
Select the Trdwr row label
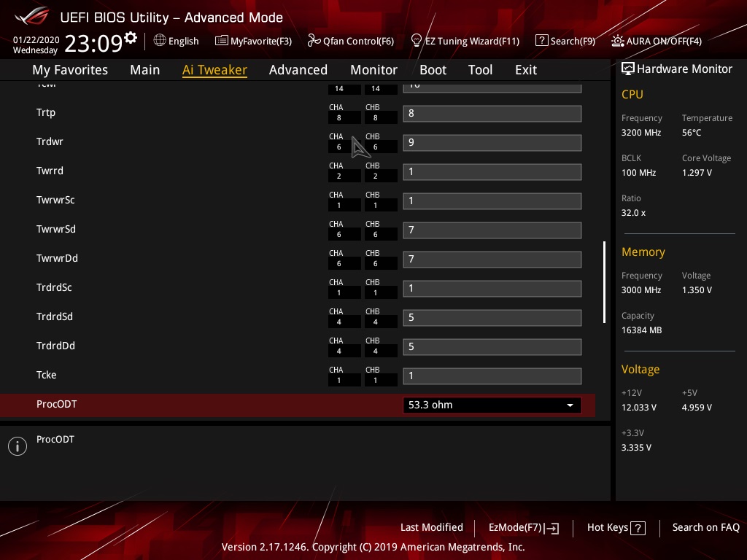tap(50, 141)
